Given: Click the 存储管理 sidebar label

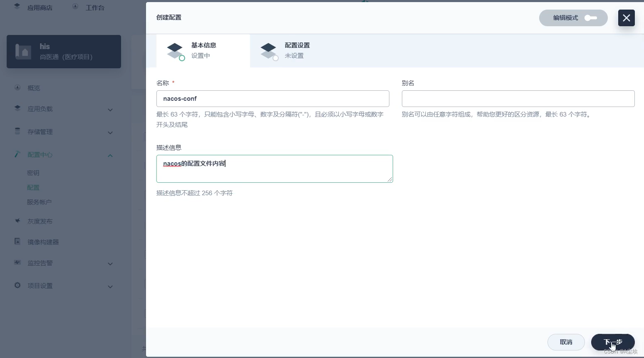Looking at the screenshot, I should click(x=40, y=132).
